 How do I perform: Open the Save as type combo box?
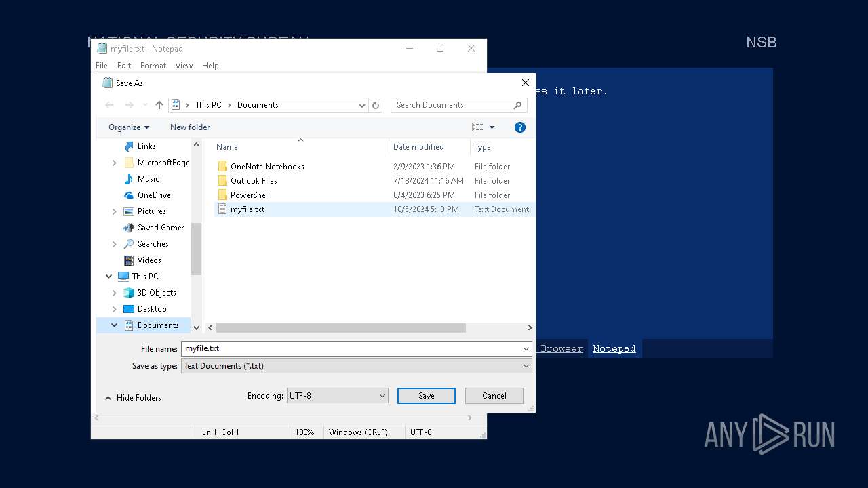(357, 366)
